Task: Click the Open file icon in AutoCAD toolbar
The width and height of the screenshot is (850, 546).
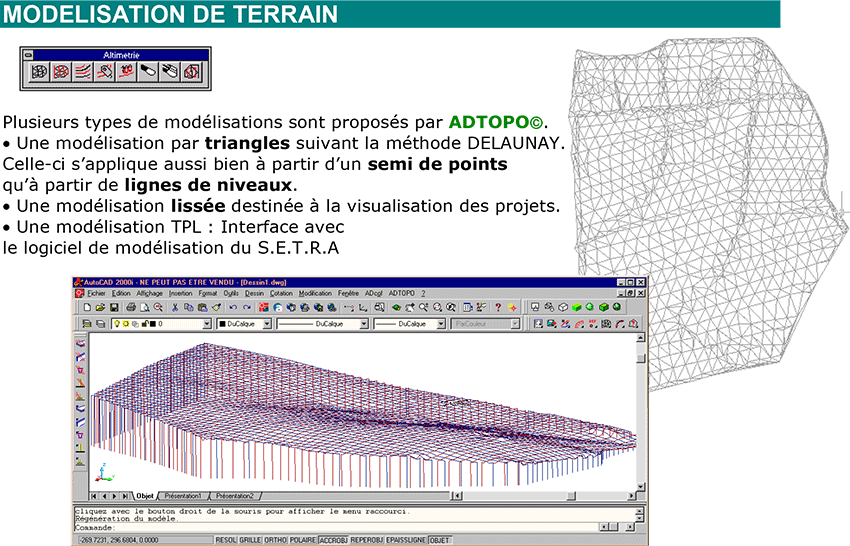Action: pos(100,307)
